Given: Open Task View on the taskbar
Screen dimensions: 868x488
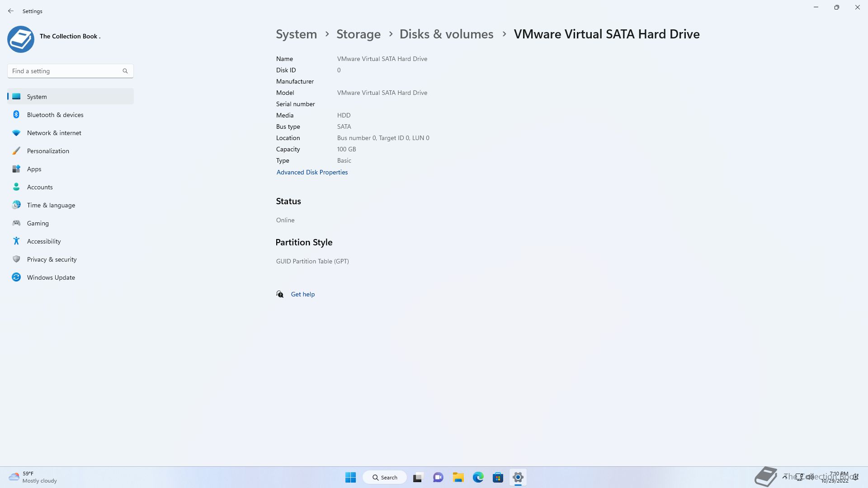Looking at the screenshot, I should (418, 477).
